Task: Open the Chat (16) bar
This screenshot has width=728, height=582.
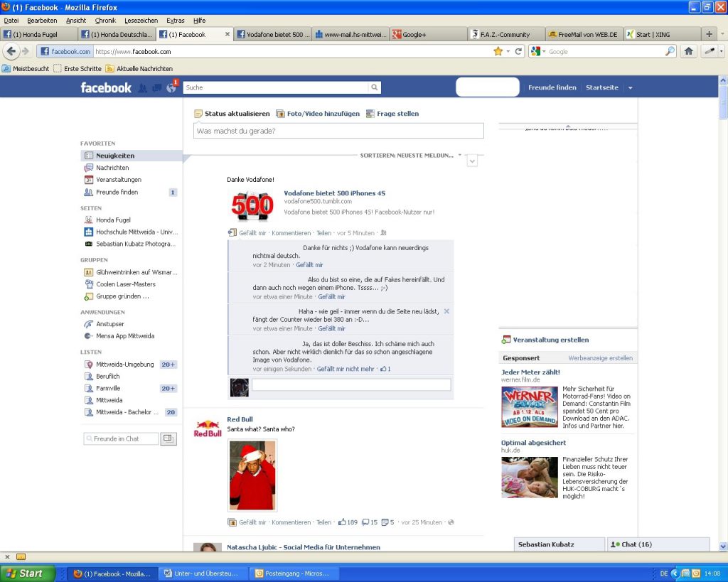Action: [x=658, y=544]
